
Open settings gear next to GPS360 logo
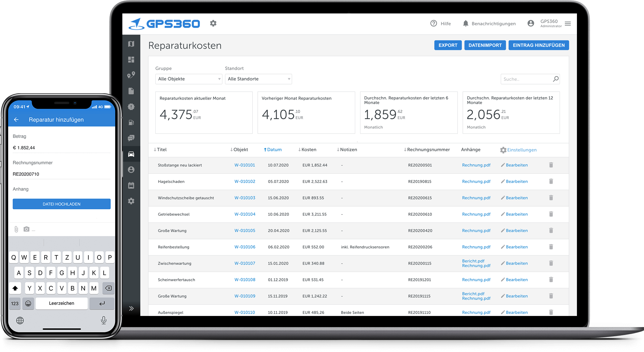pos(213,23)
